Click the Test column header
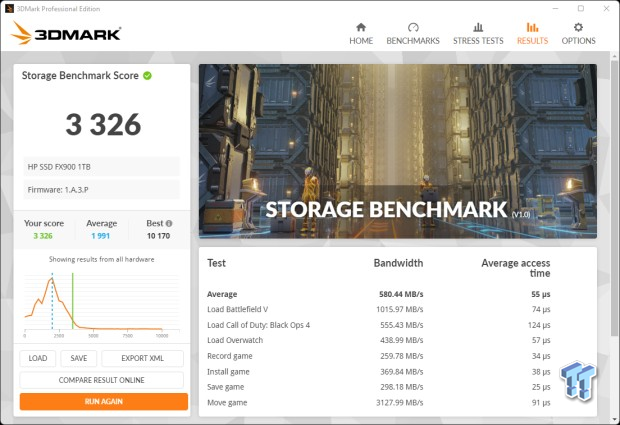Image resolution: width=620 pixels, height=425 pixels. (x=216, y=263)
